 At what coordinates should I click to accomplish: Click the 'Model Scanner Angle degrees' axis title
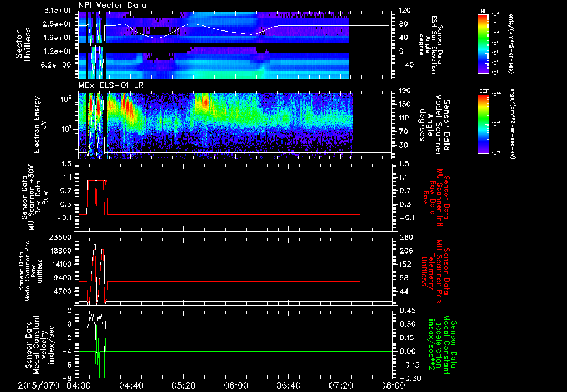pos(434,125)
